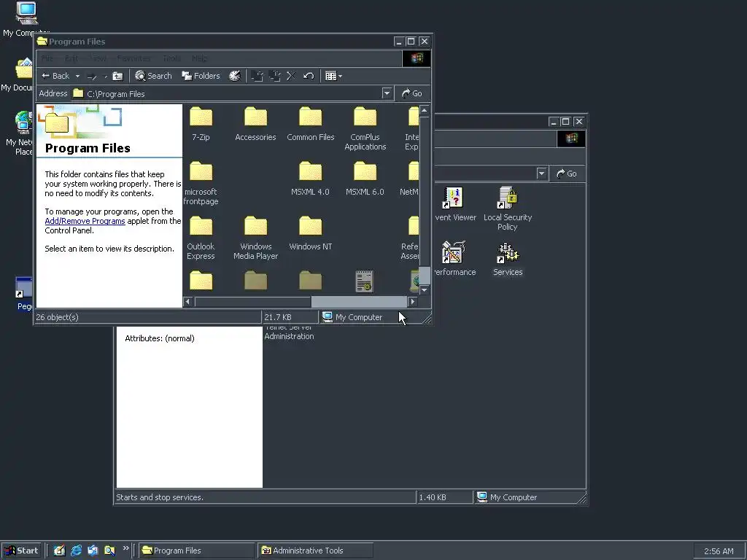Expand the quick launch overflow chevron

coord(125,548)
